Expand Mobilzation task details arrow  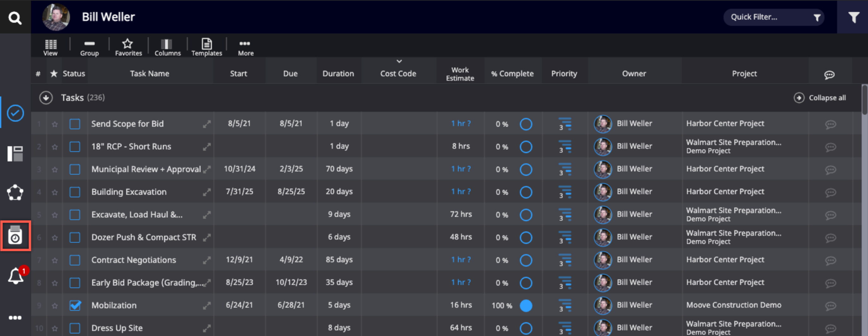coord(207,306)
